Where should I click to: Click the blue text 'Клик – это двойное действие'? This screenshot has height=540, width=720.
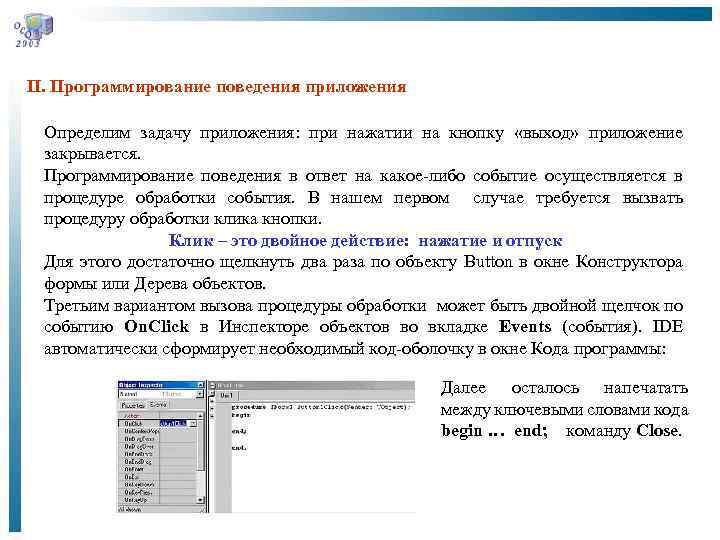288,241
